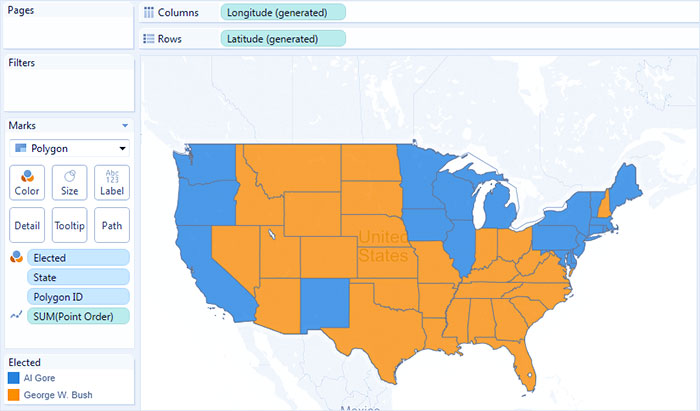Open the Polygon mark type dropdown
The image size is (700, 411).
[69, 148]
